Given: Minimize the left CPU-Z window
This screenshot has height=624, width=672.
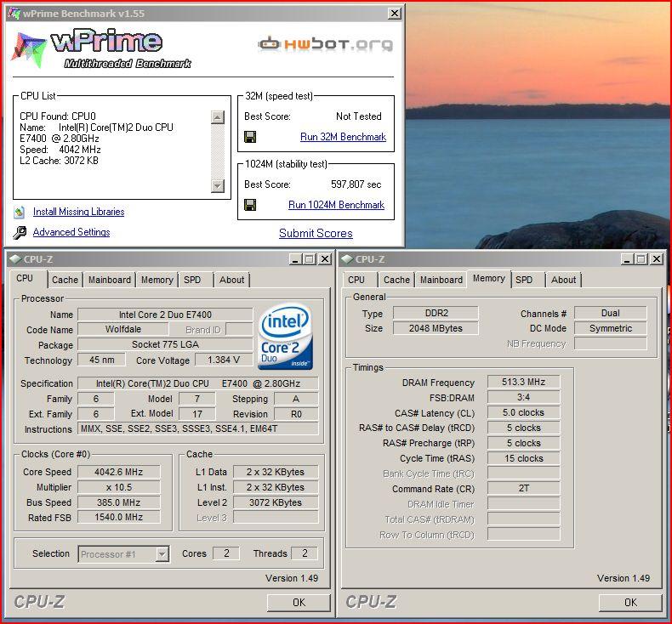Looking at the screenshot, I should tap(295, 259).
